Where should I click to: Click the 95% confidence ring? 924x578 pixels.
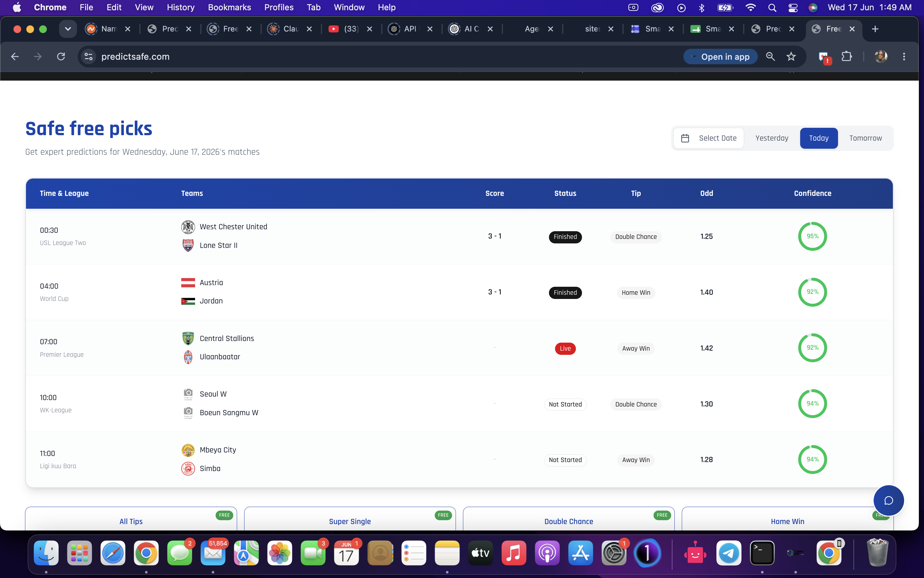coord(812,236)
